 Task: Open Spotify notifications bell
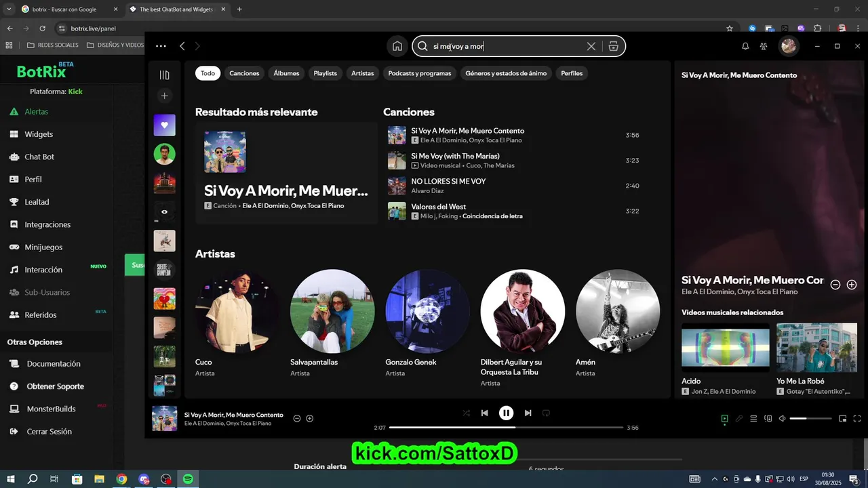[x=745, y=46]
